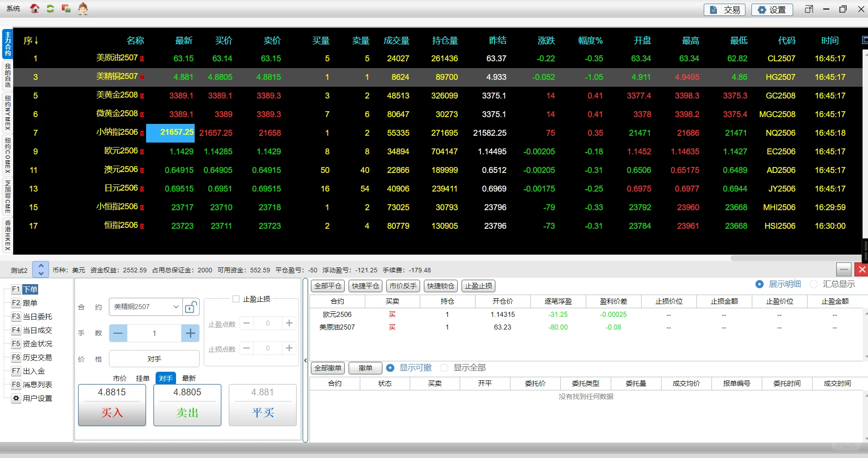This screenshot has height=458, width=868.
Task: Switch to the 我的自选 side tab
Action: tap(8, 75)
